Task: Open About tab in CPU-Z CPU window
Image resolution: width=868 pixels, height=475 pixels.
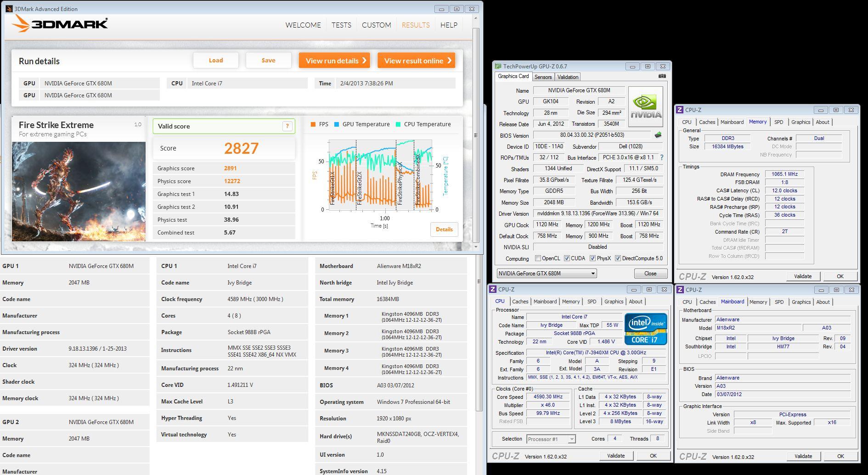Action: click(636, 302)
